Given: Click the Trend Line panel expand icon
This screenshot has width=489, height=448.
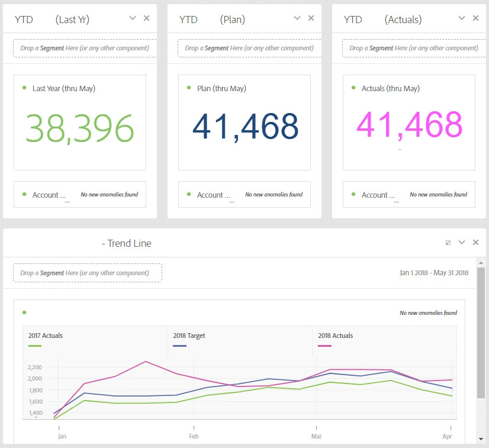Looking at the screenshot, I should 448,243.
